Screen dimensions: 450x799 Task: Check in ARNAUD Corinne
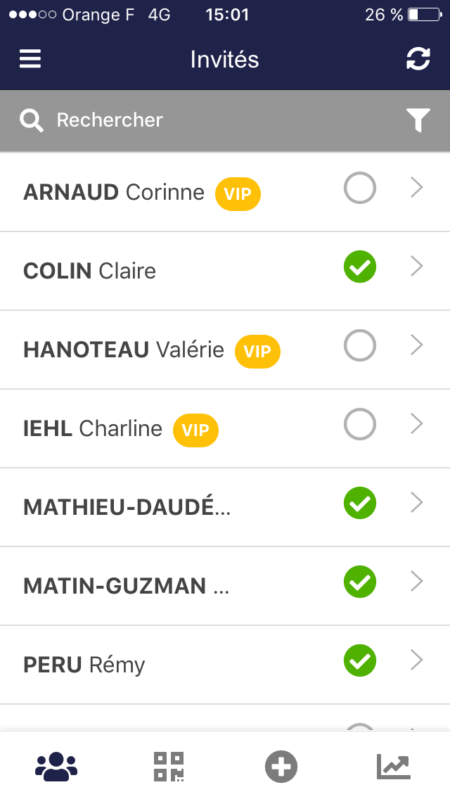point(360,188)
